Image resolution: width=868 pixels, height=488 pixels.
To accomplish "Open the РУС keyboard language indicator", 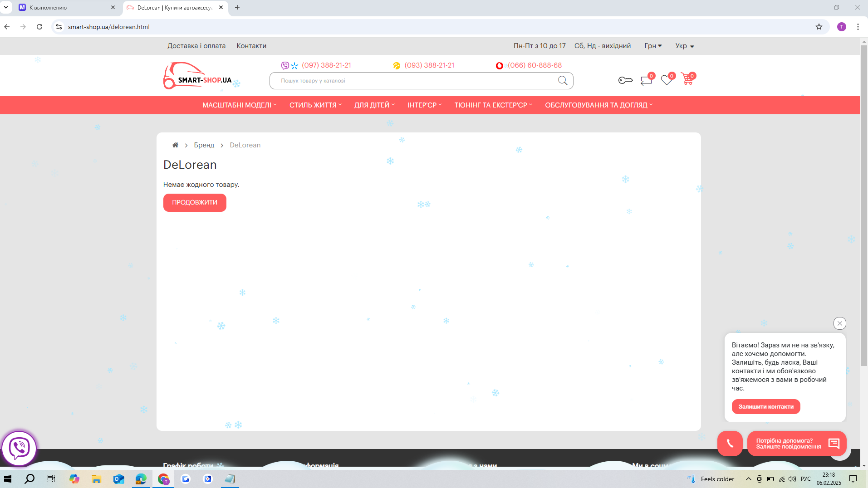I will point(805,479).
